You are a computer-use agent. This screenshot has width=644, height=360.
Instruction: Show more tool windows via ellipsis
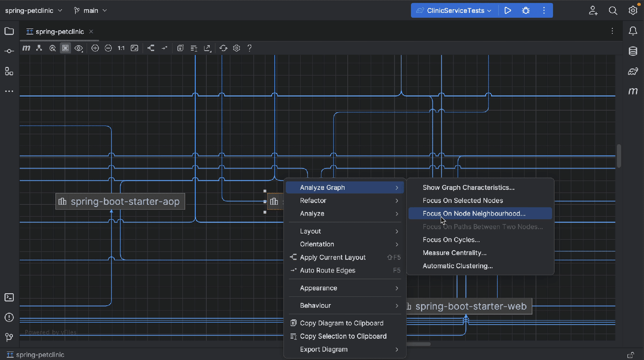point(9,91)
